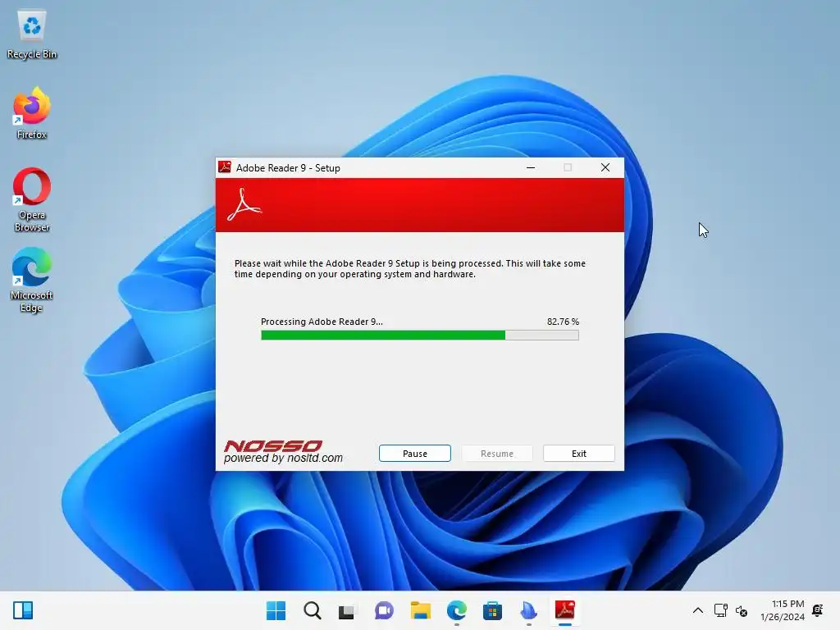Click the 'Processing Adobe Reader 9...' status text
The height and width of the screenshot is (630, 840).
[322, 322]
